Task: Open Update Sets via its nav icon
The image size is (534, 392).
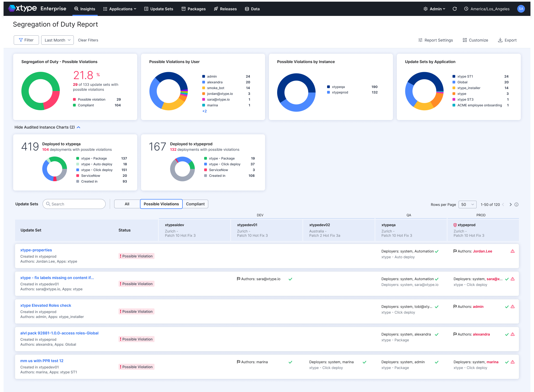Action: (x=146, y=9)
